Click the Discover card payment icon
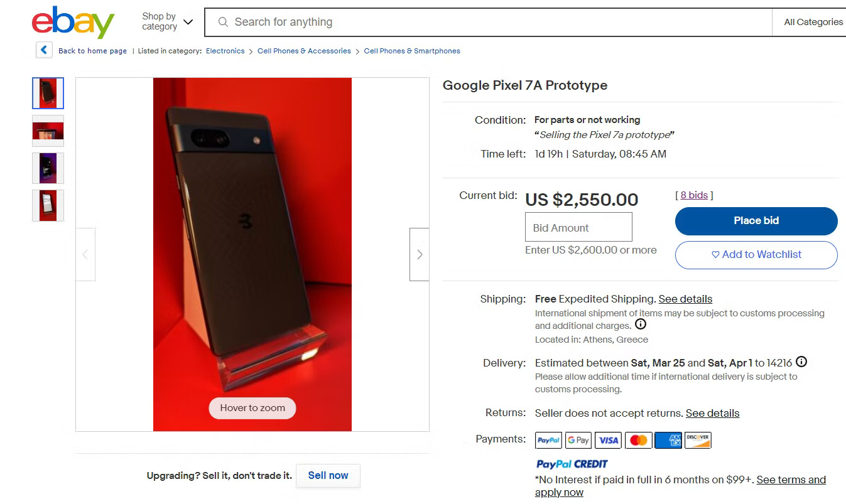The width and height of the screenshot is (846, 504). pos(698,440)
